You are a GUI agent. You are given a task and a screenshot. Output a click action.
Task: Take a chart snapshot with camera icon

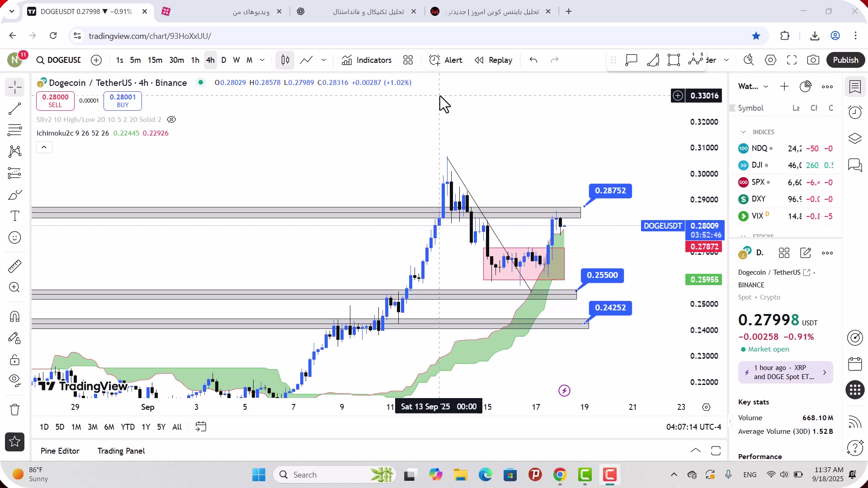pos(813,60)
